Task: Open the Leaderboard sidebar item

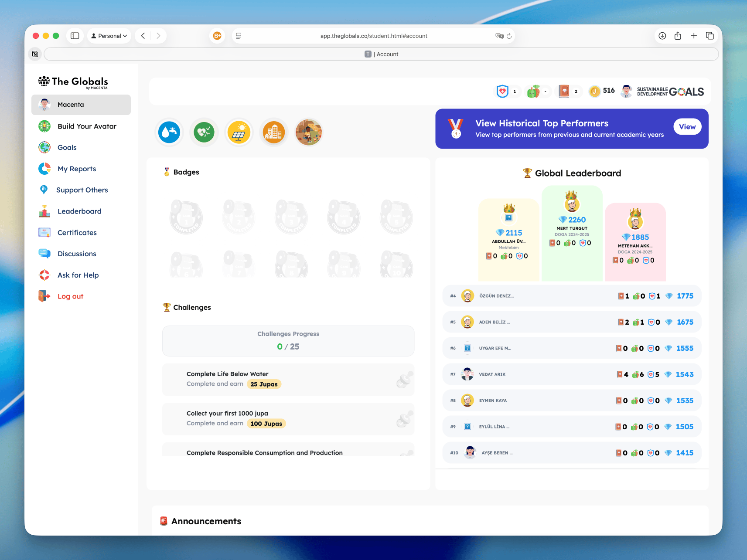Action: 79,211
